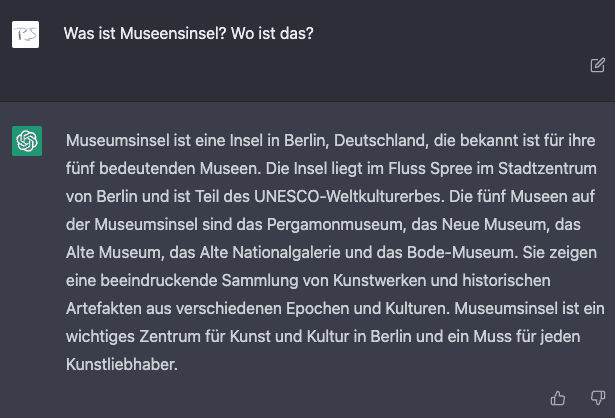Click the thumbs down feedback icon
Viewport: 615px width, 418px height.
[597, 398]
